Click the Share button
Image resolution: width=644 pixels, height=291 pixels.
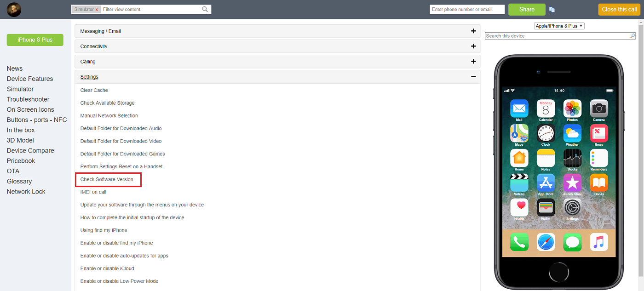(x=527, y=9)
